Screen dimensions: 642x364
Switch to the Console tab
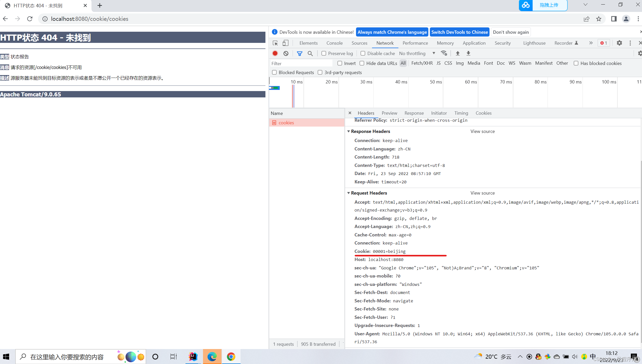pos(334,43)
